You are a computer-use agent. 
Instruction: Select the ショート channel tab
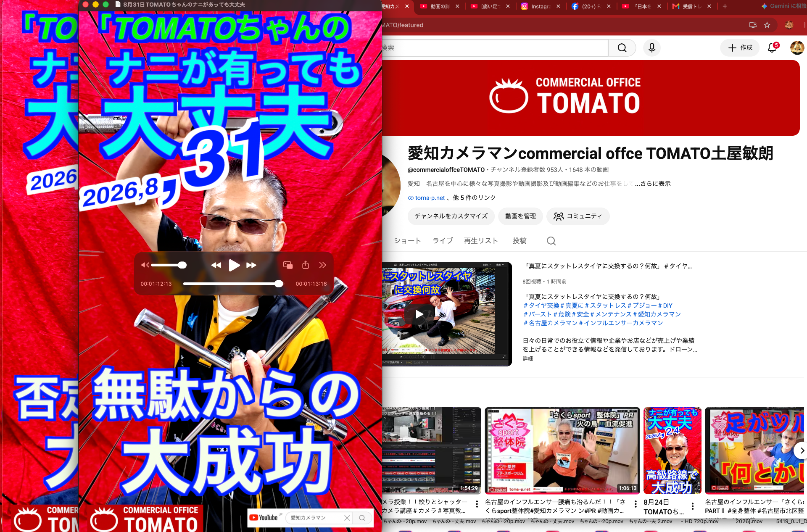click(407, 241)
